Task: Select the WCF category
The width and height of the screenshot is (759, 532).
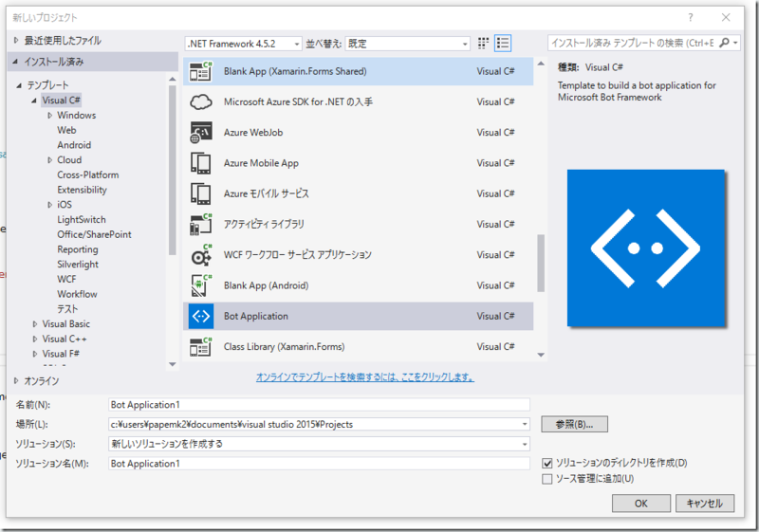Action: tap(66, 280)
